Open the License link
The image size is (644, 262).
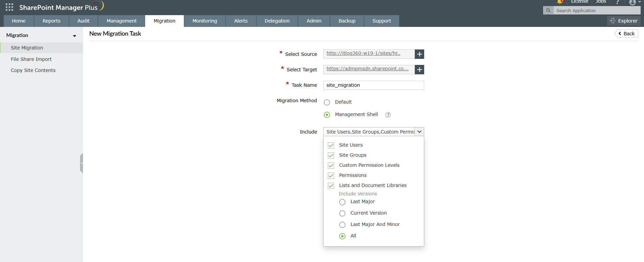pyautogui.click(x=580, y=2)
